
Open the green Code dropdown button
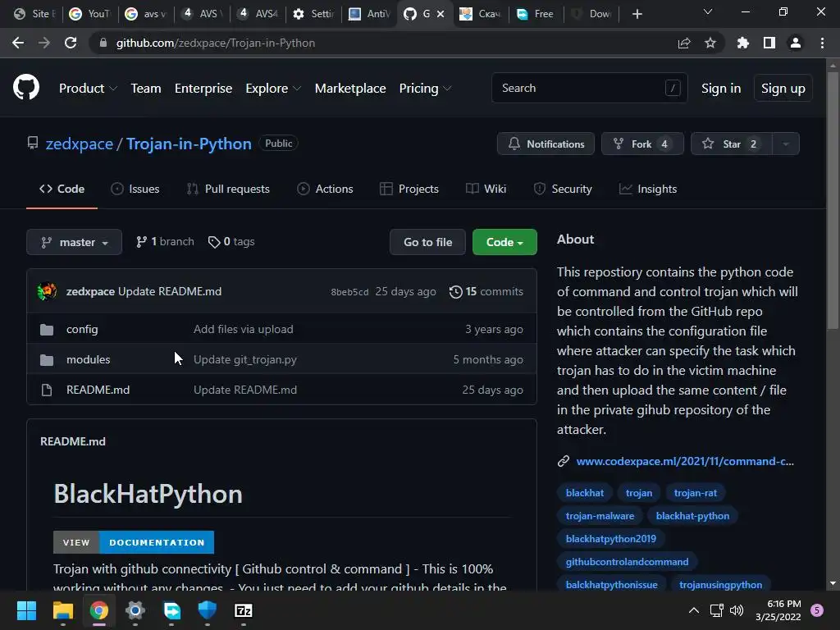[x=504, y=242]
